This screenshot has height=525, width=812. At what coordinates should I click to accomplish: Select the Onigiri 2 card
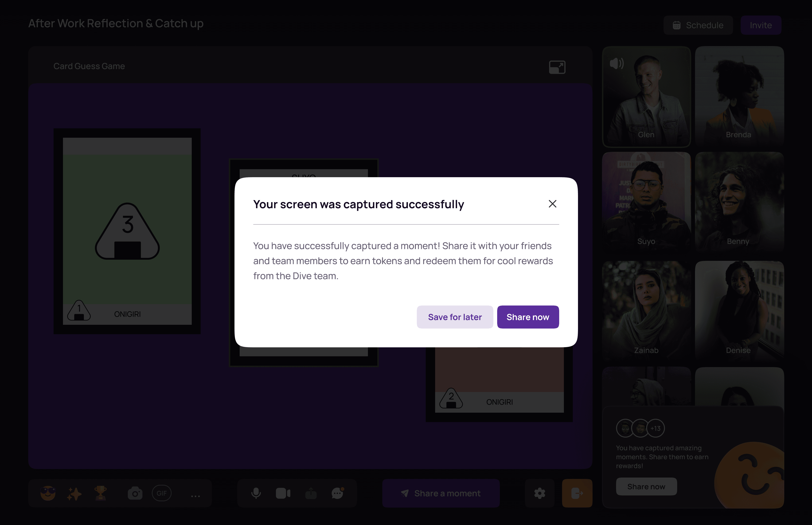tap(499, 384)
